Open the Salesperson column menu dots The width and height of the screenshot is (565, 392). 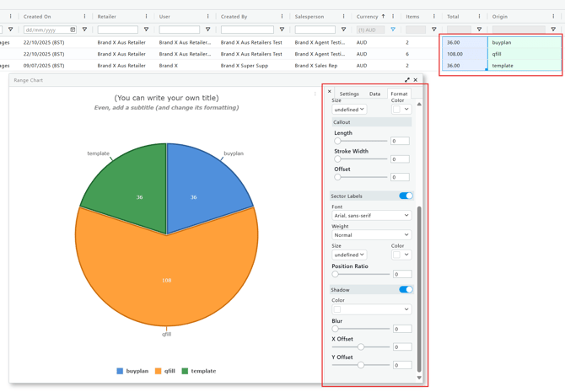click(343, 16)
